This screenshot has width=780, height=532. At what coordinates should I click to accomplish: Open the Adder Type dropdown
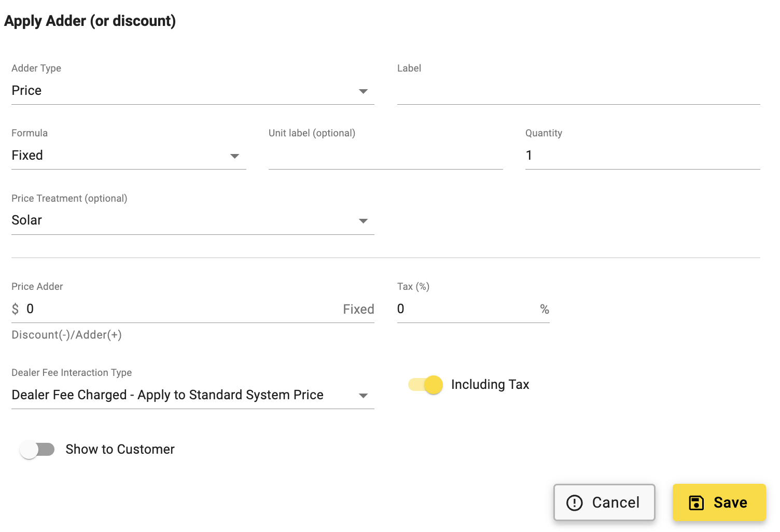[x=192, y=91]
